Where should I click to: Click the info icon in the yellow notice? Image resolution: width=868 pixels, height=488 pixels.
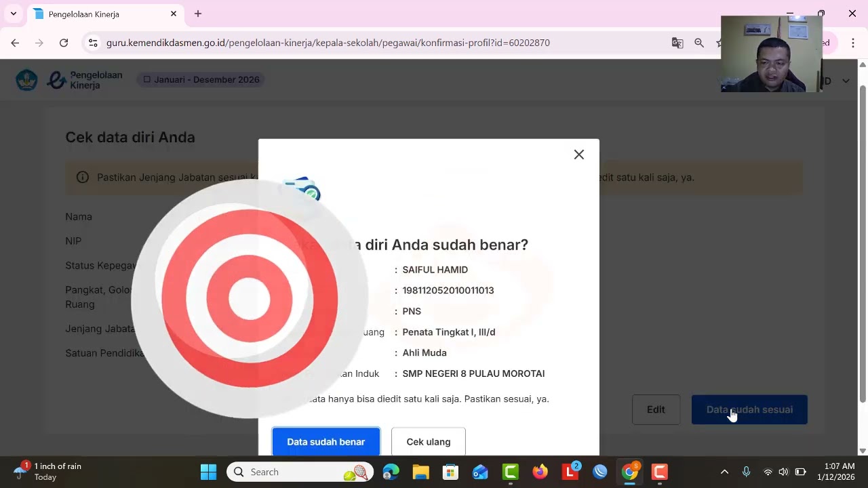83,178
